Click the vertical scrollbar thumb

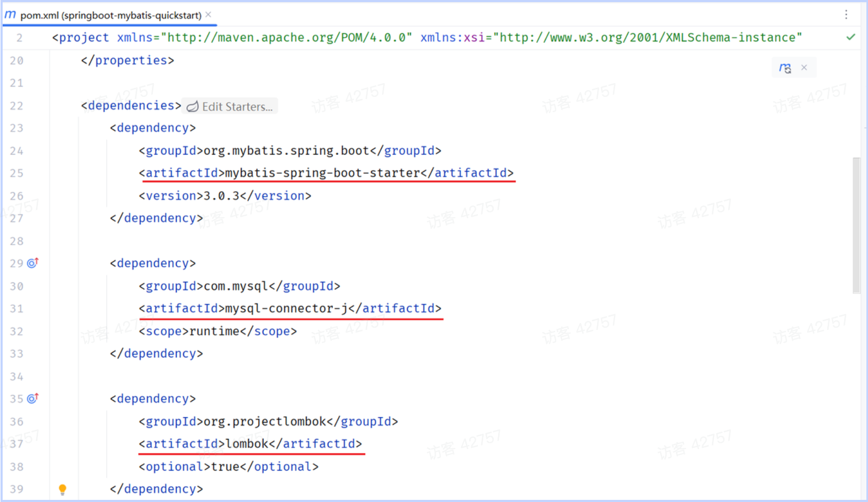[856, 225]
